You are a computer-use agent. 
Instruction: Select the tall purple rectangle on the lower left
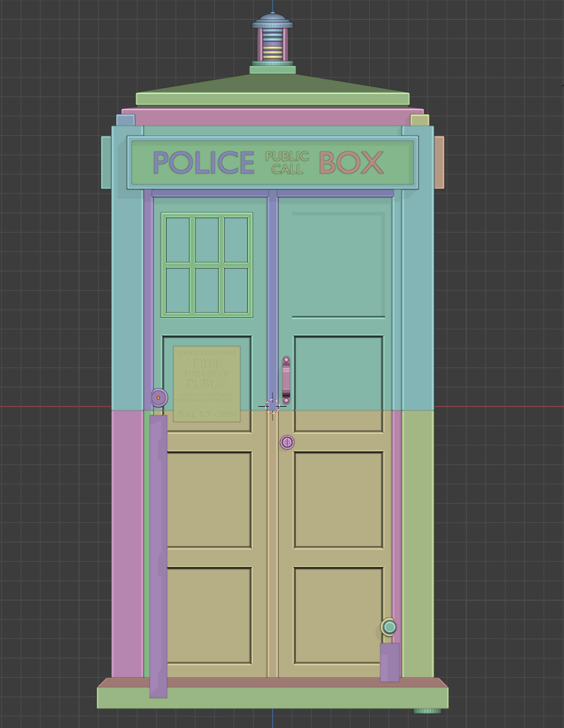click(x=158, y=556)
